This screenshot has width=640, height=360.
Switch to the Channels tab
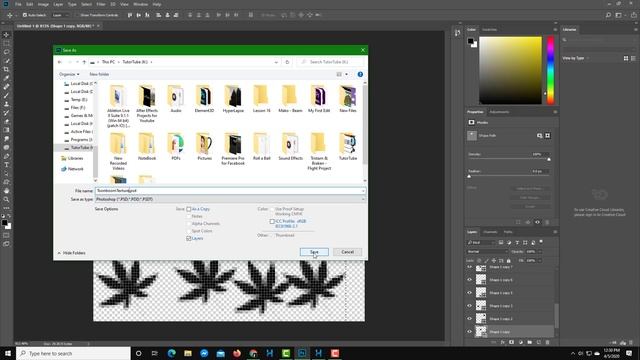(x=490, y=232)
